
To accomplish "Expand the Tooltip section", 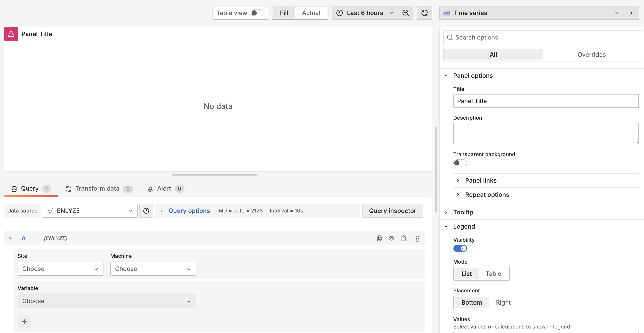I will coord(463,212).
